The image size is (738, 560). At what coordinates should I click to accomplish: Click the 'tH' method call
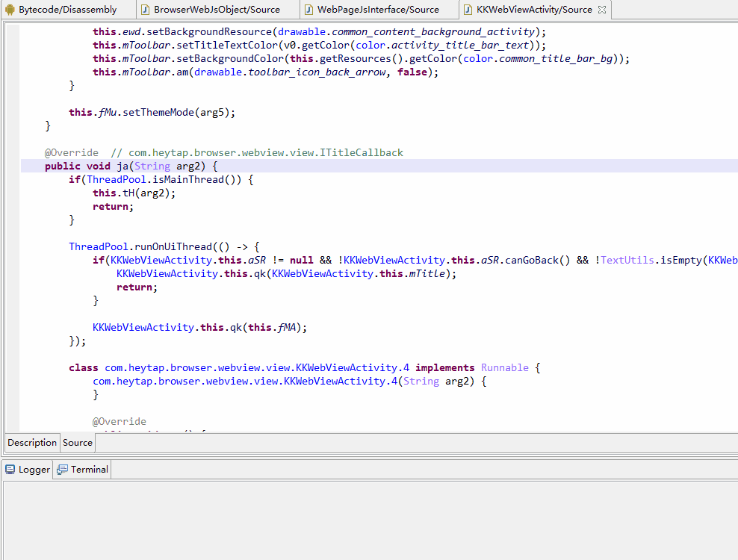tap(128, 193)
